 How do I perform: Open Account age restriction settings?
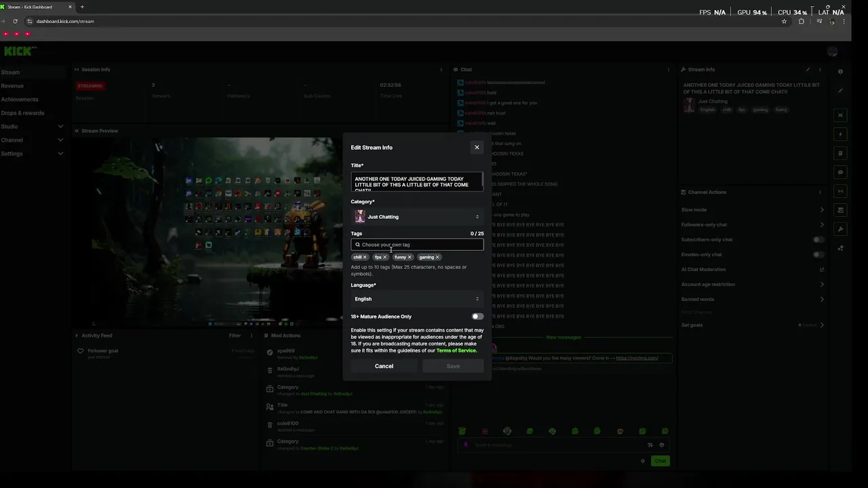(753, 285)
